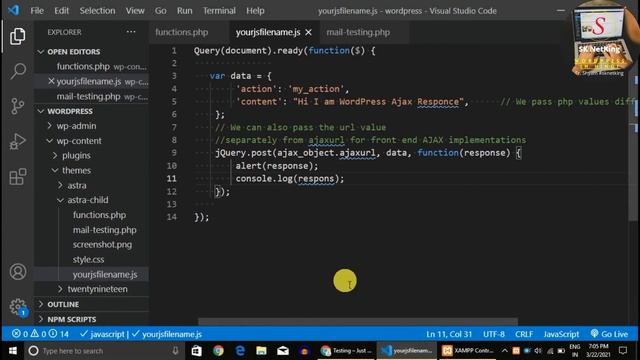Click the errors and warnings status indicator
Screen dimensions: 640x360
[x=40, y=334]
